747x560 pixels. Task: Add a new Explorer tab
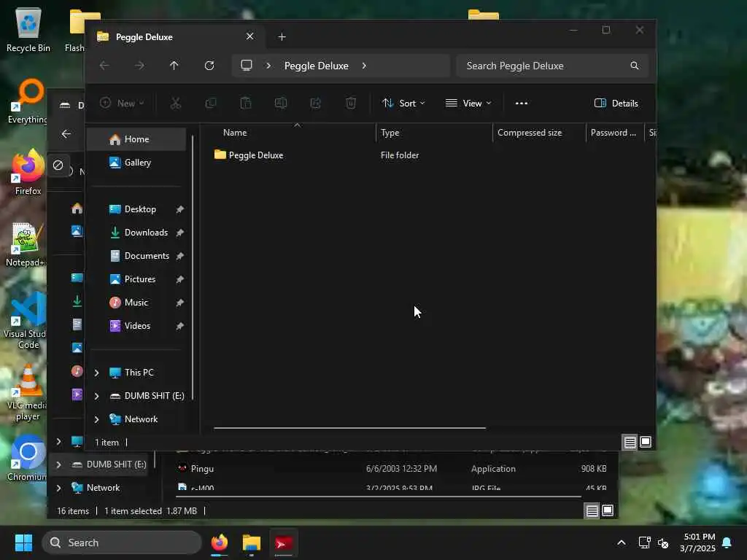282,36
